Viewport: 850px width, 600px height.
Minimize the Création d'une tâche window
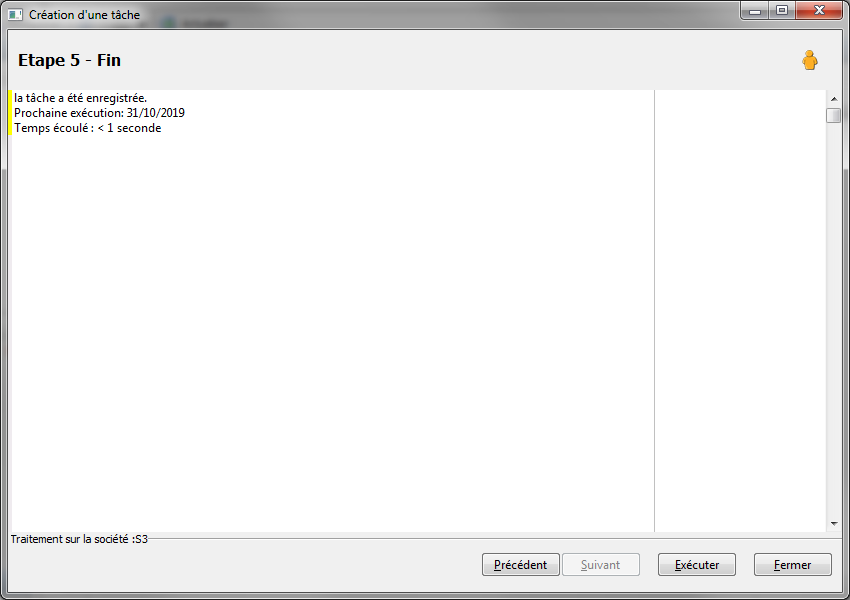pyautogui.click(x=755, y=11)
